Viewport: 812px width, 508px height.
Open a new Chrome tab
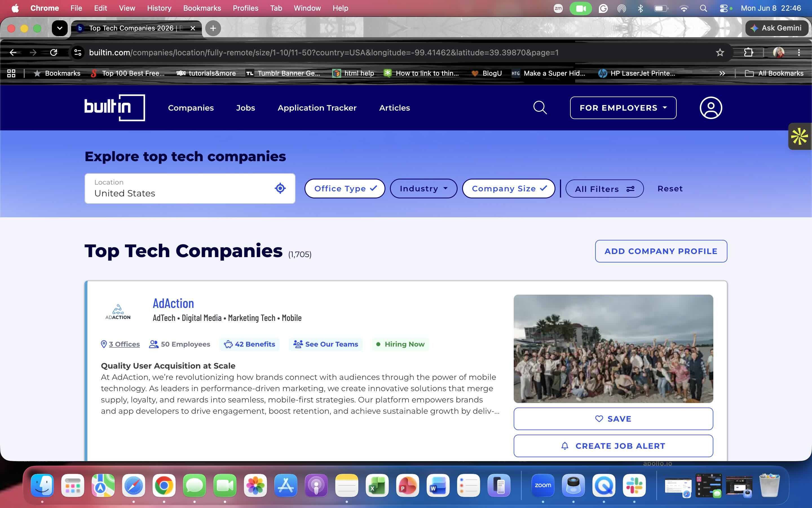click(x=213, y=28)
